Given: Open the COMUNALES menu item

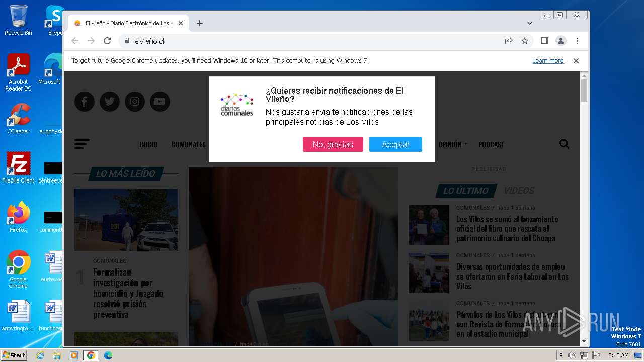Looking at the screenshot, I should pos(189,144).
